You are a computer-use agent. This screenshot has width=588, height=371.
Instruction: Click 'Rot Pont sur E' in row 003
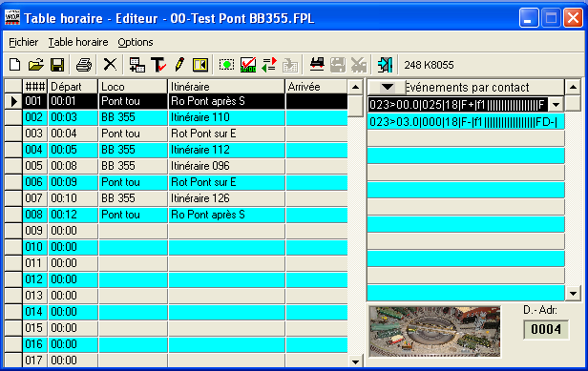pyautogui.click(x=226, y=134)
